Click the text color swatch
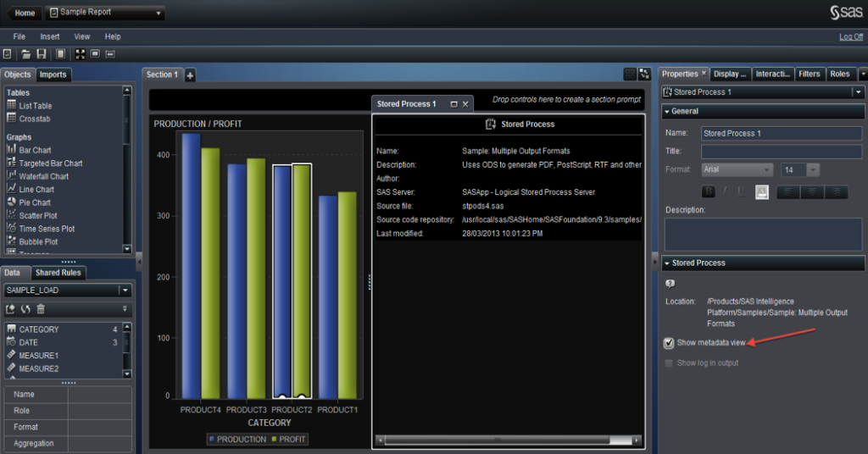The width and height of the screenshot is (868, 454). pyautogui.click(x=762, y=192)
